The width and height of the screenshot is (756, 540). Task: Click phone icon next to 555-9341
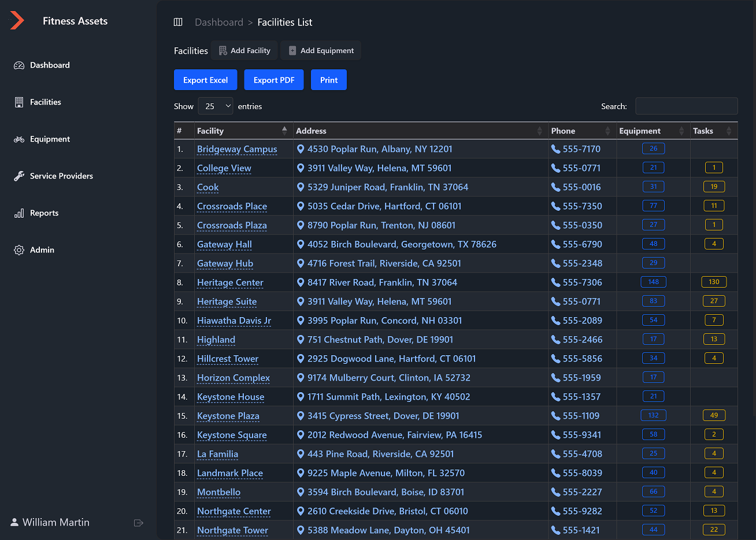coord(555,435)
